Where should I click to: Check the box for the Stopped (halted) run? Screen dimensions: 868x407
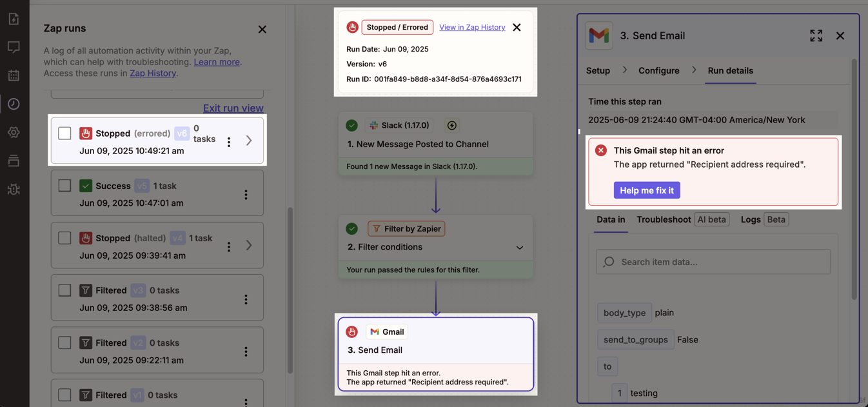[x=64, y=238]
